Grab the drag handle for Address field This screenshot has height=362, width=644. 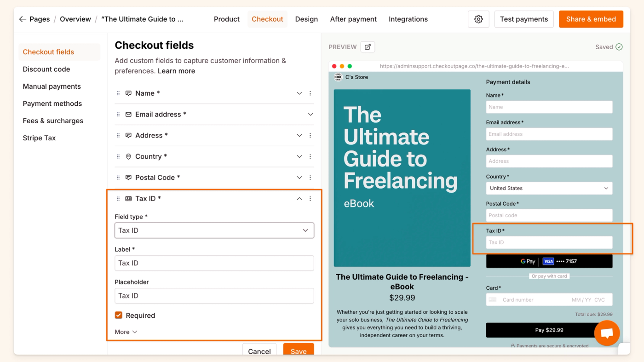click(118, 136)
